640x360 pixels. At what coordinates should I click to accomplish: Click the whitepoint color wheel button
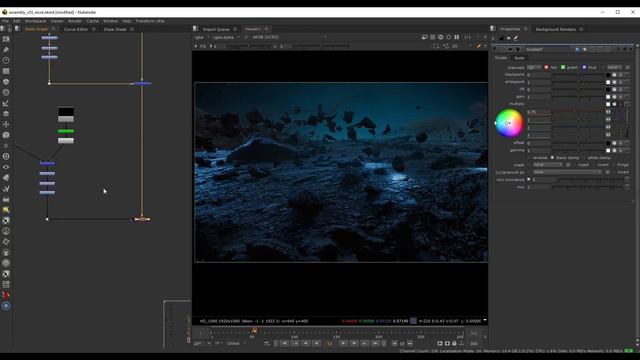pos(614,82)
